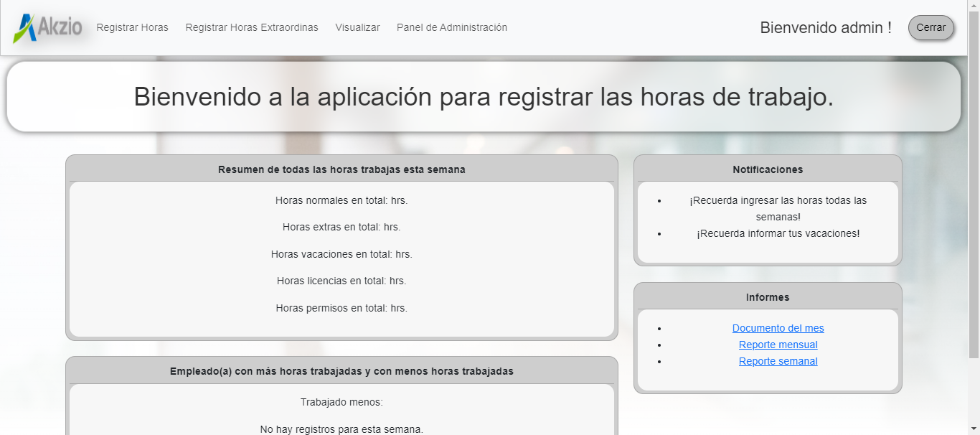Select 'Horas vacaciones en total' line

pyautogui.click(x=341, y=254)
